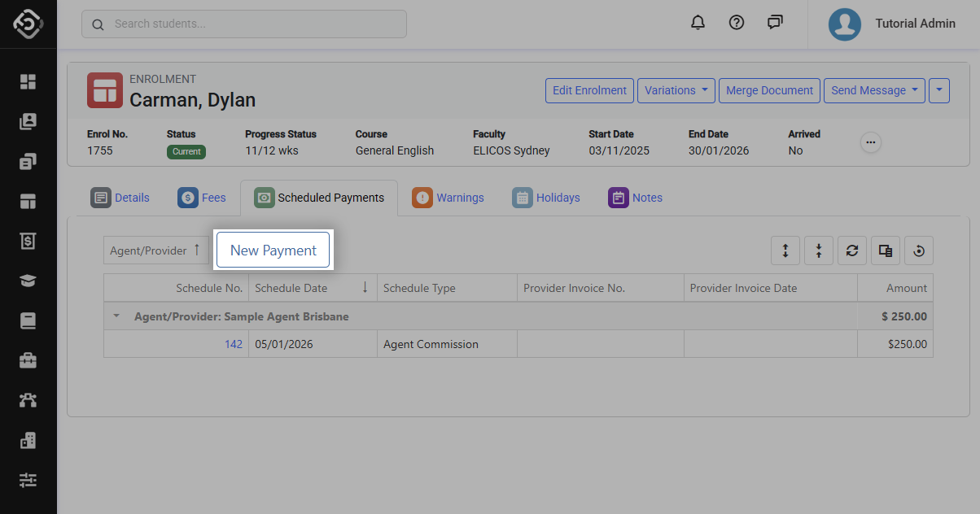This screenshot has width=980, height=514.
Task: Open the graduation cap sidebar icon
Action: [x=28, y=281]
